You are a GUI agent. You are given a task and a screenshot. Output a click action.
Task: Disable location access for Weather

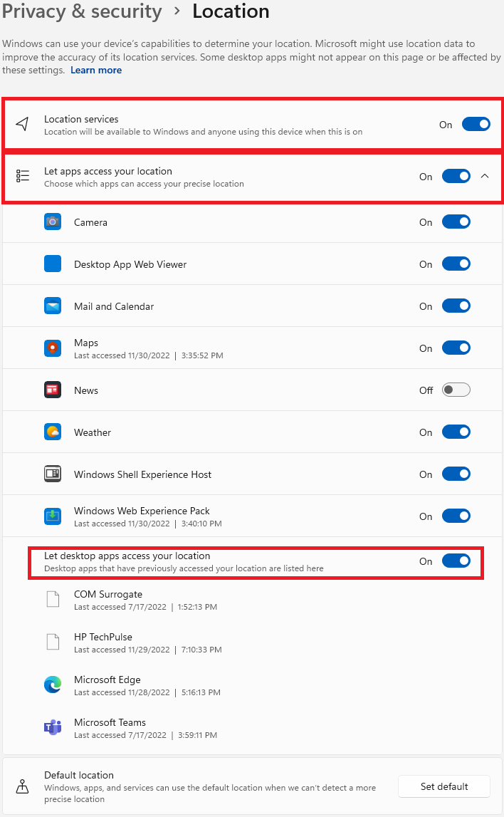point(456,432)
